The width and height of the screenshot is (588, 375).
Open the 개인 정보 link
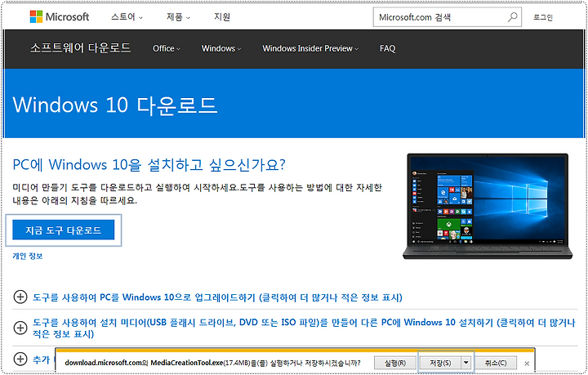[28, 256]
